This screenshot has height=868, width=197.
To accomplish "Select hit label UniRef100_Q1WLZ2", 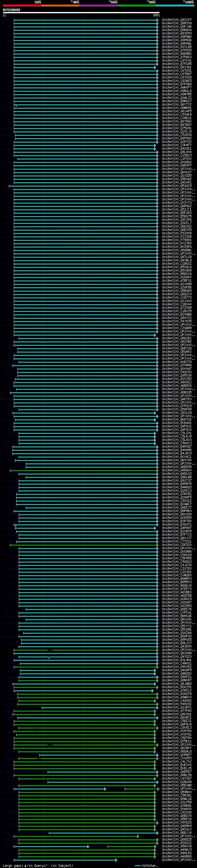I will pyautogui.click(x=177, y=98).
